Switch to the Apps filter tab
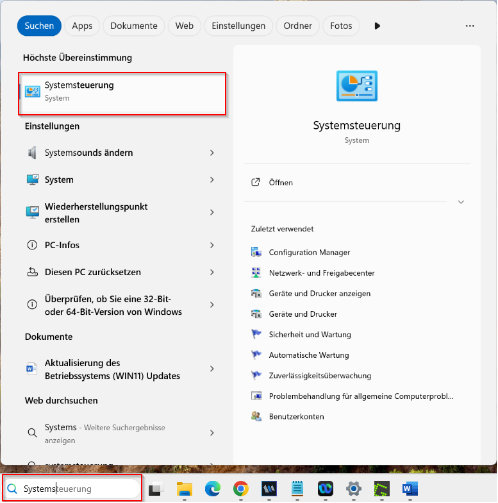Viewport: 498px width, 503px height. [x=82, y=26]
